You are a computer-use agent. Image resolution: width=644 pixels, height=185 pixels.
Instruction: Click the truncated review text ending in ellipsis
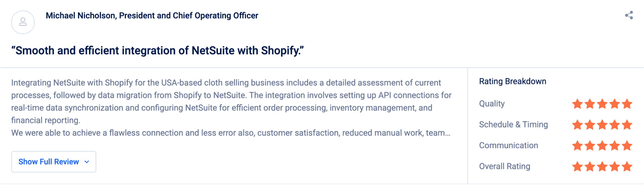(231, 133)
